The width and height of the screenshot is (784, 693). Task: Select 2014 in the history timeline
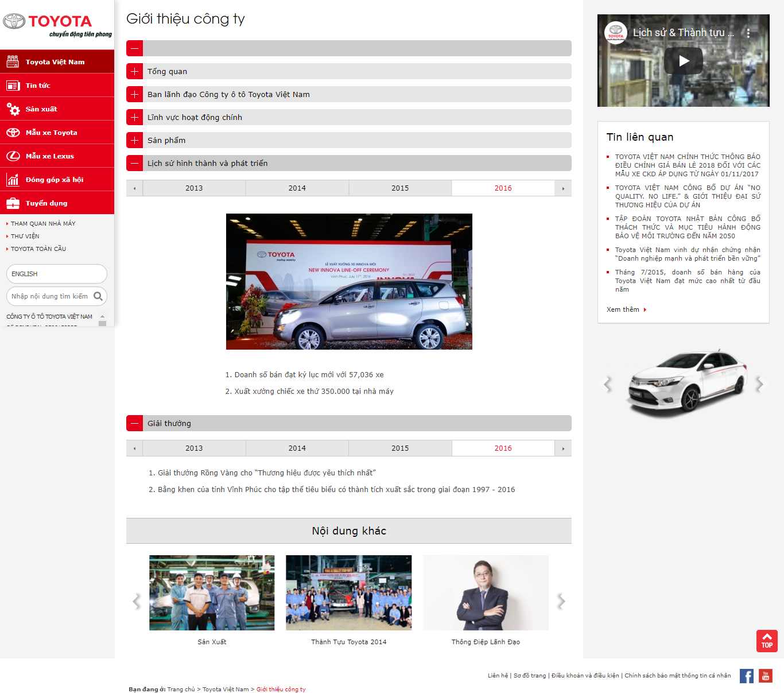coord(297,188)
